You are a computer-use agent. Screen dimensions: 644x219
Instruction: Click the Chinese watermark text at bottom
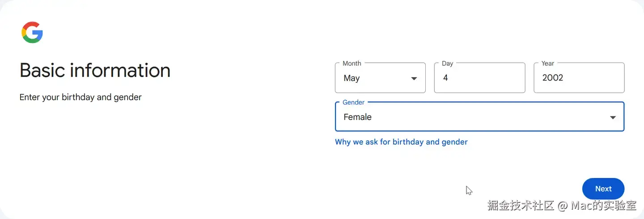(562, 206)
